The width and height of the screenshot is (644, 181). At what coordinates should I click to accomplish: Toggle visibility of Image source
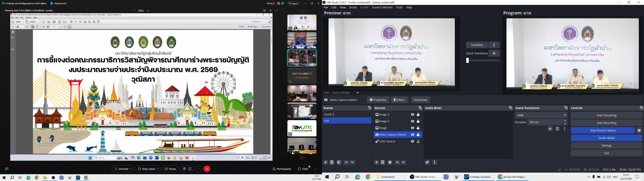click(413, 128)
